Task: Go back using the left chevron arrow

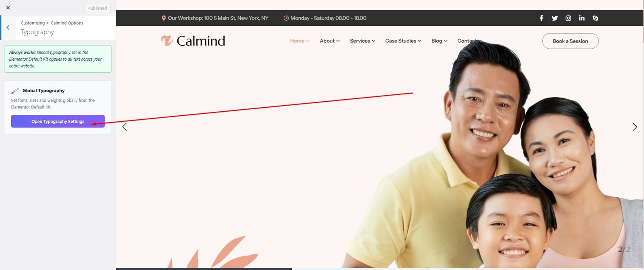Action: [x=8, y=27]
